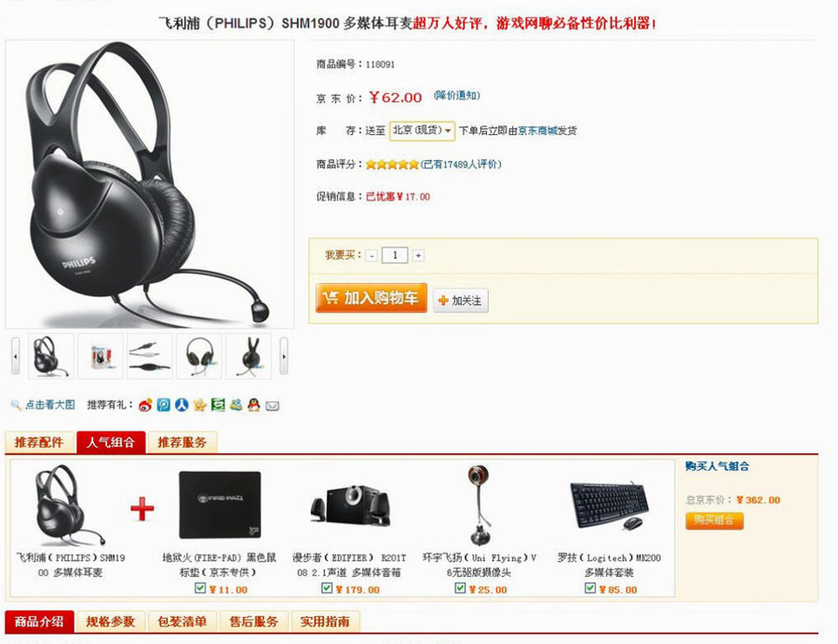Show next thumbnails with right arrow
The image size is (838, 644).
pyautogui.click(x=284, y=356)
